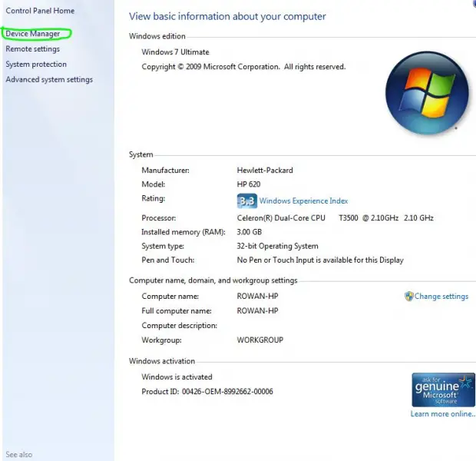Select the Windows 7 Ultimate edition text
Viewport: 476px width, 461px height.
(175, 52)
